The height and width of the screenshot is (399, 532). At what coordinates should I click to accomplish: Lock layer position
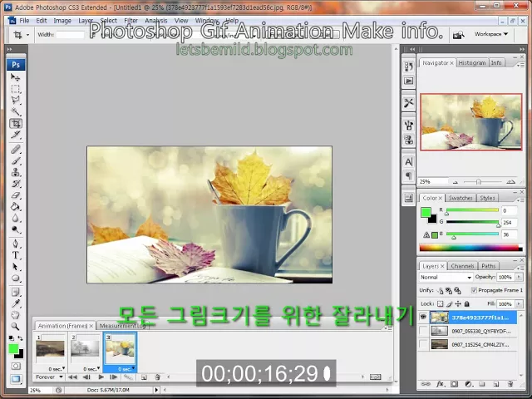coord(458,303)
